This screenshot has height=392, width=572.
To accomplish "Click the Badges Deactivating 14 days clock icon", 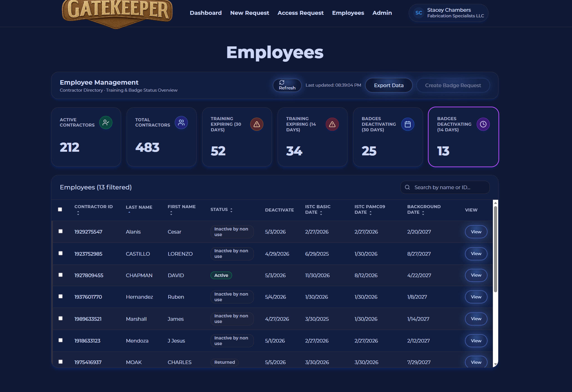I will click(483, 124).
